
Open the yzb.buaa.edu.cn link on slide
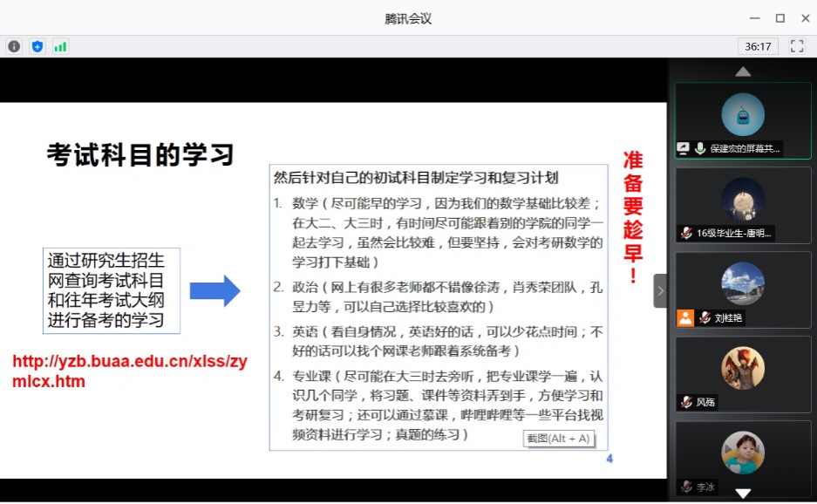click(x=129, y=371)
